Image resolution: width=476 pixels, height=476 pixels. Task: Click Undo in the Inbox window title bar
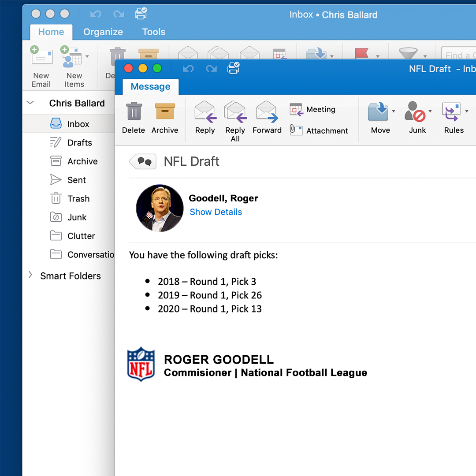(96, 14)
